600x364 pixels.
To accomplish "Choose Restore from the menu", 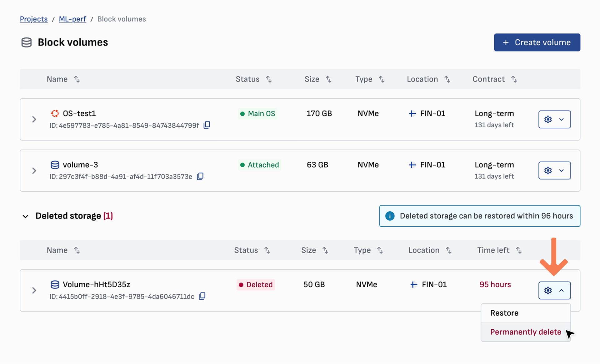I will 504,313.
